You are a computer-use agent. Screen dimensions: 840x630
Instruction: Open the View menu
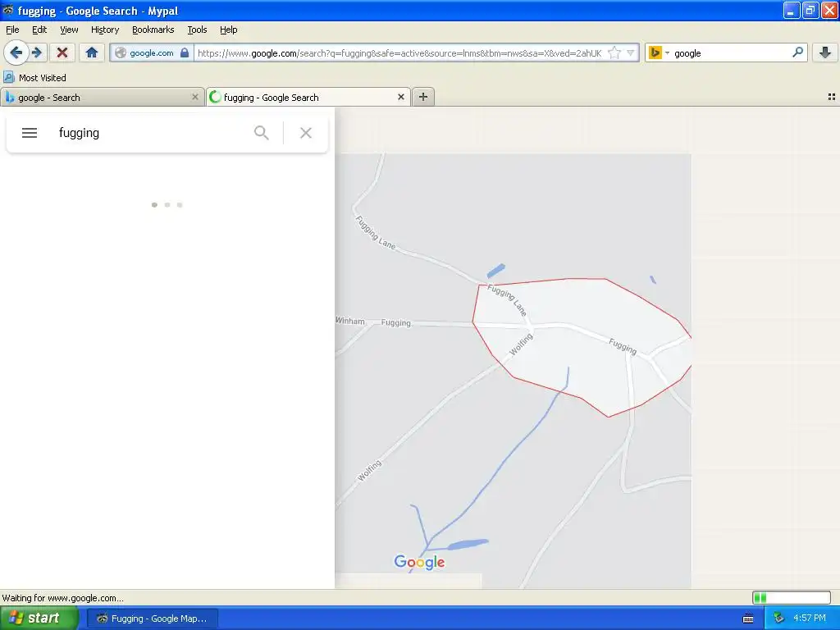pyautogui.click(x=69, y=30)
